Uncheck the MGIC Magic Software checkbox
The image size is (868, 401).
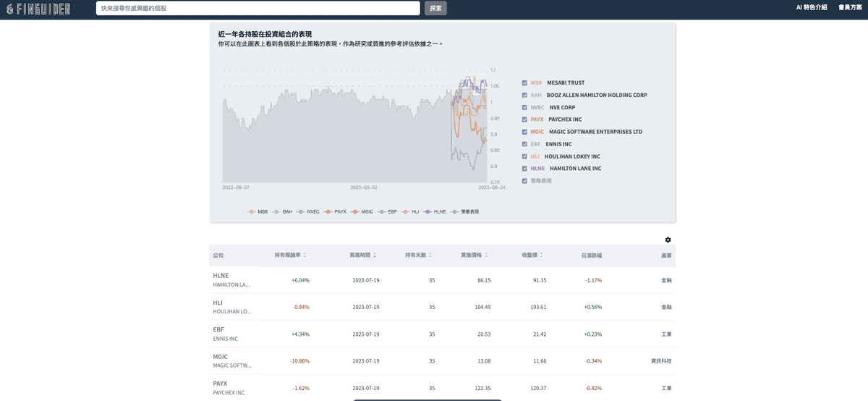pos(524,132)
